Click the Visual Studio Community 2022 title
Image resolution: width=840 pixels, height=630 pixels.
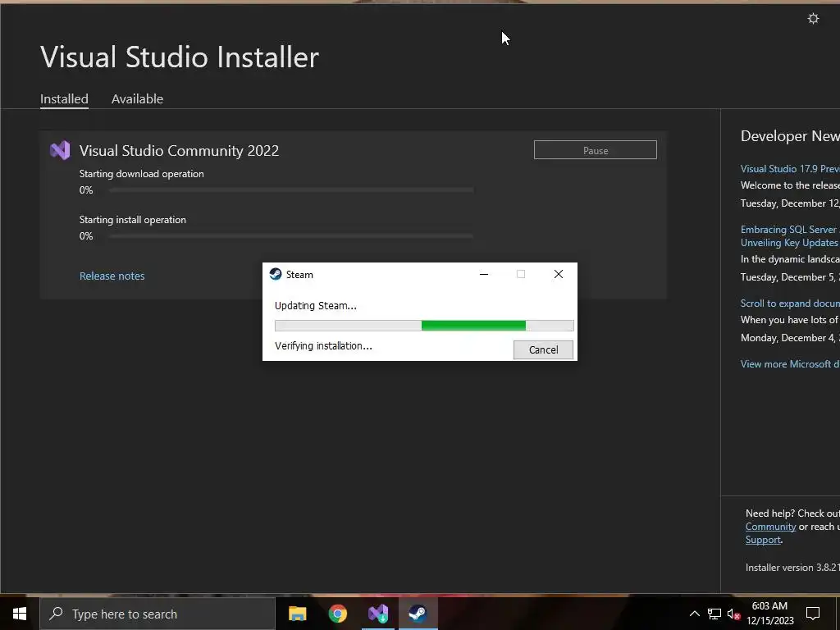click(x=179, y=151)
